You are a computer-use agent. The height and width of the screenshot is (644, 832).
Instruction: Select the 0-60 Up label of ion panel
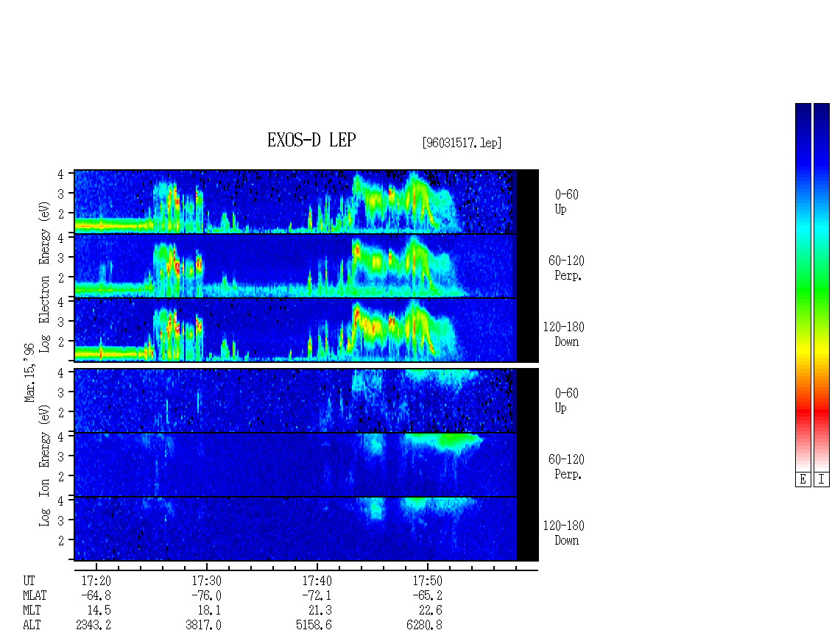tap(566, 400)
